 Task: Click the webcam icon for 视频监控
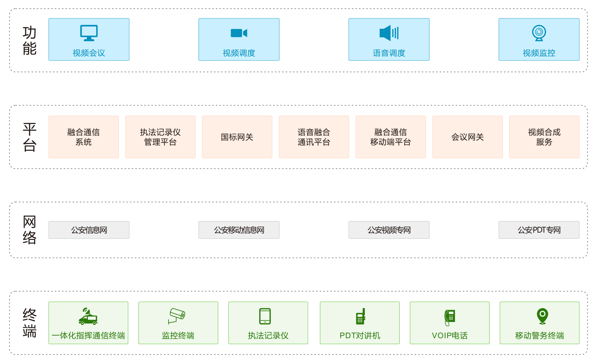[539, 33]
